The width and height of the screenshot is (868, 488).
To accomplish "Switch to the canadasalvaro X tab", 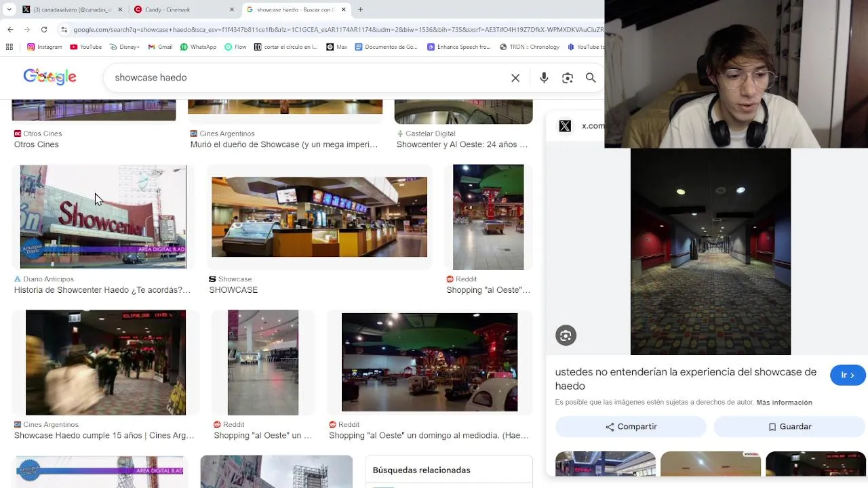I will coord(73,9).
